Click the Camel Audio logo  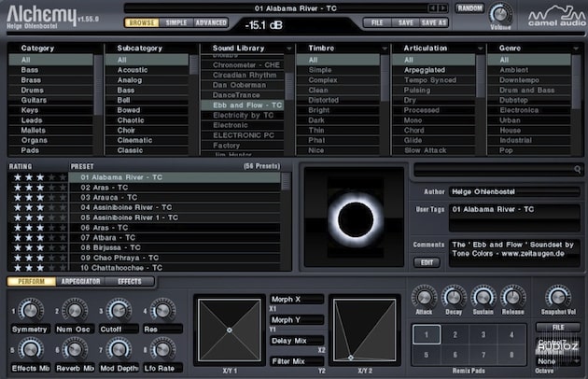(x=556, y=17)
